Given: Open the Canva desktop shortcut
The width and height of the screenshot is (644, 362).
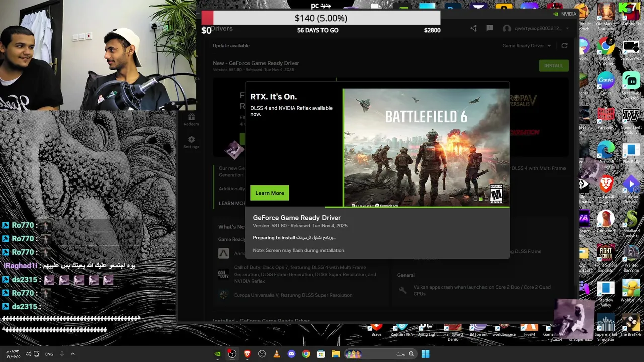Looking at the screenshot, I should pos(606,84).
